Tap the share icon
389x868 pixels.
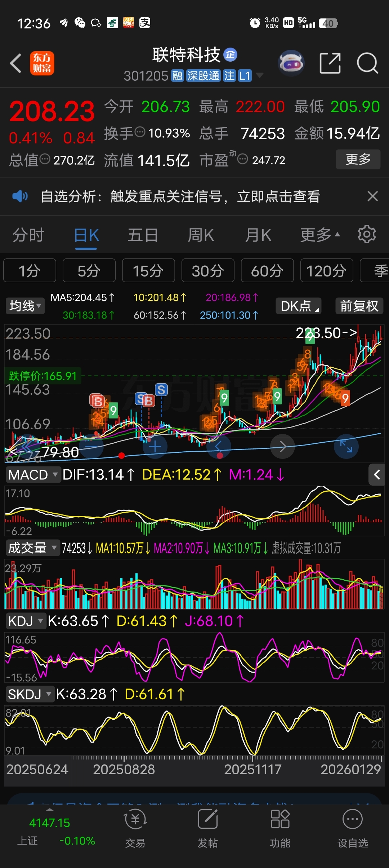coord(330,63)
